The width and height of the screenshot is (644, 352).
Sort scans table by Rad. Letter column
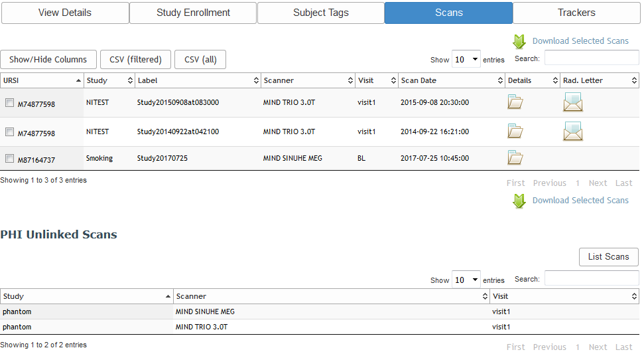tap(600, 80)
